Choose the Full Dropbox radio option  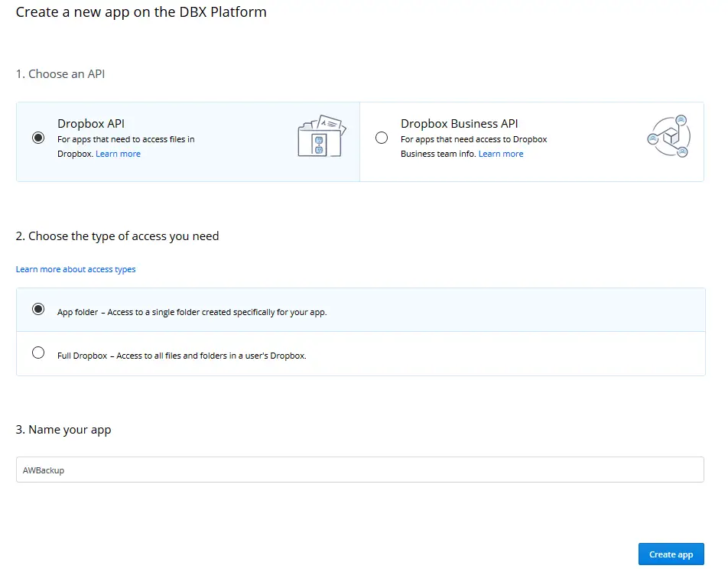(x=38, y=353)
